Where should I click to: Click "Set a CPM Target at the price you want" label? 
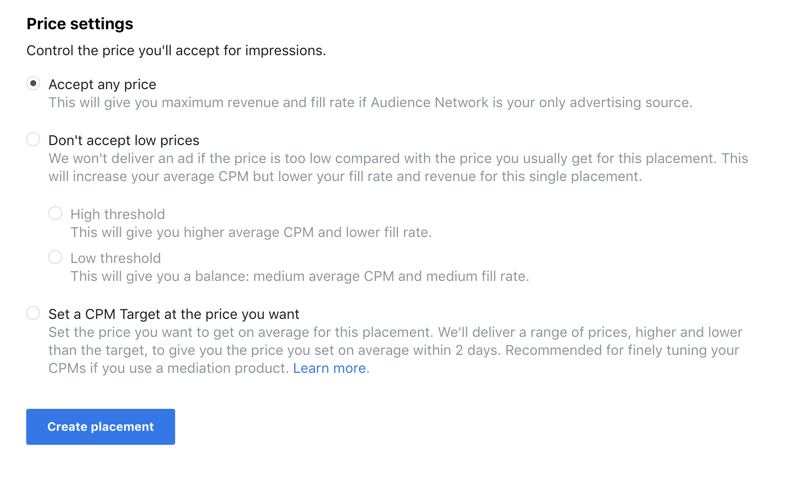click(x=174, y=314)
